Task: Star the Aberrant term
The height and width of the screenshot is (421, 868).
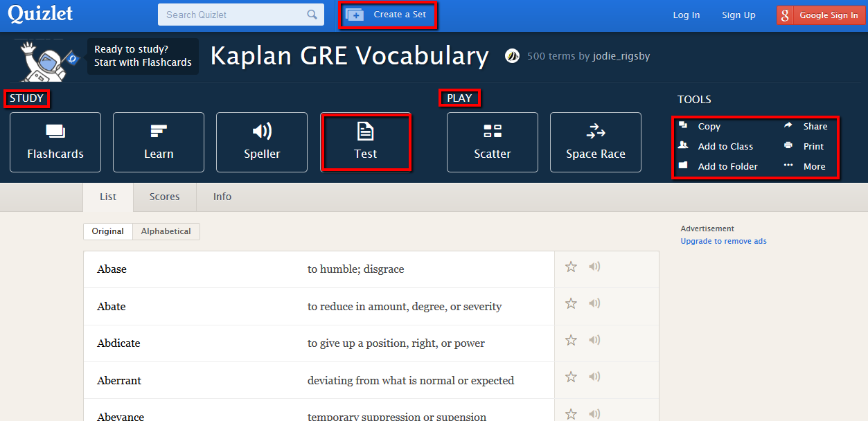Action: coord(571,377)
